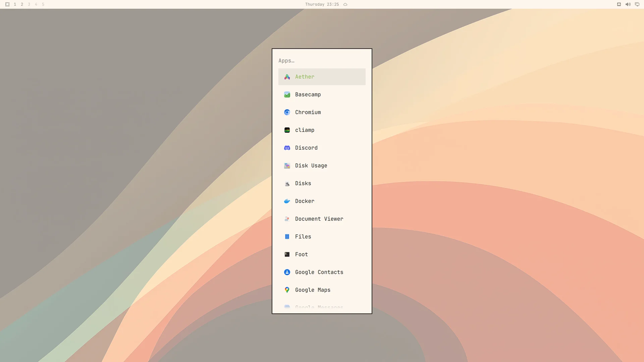Switch to workspace 1 in top bar
Screen dimensions: 644x362
15,4
